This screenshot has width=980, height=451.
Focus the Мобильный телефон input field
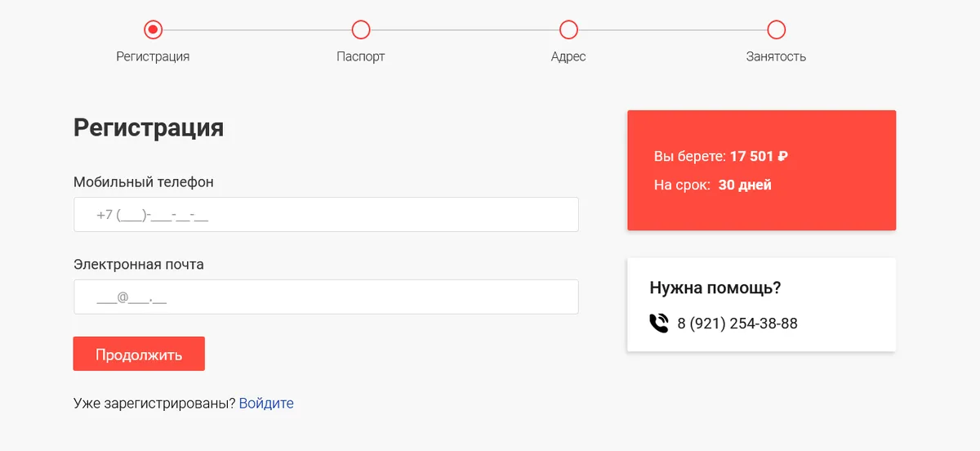(x=326, y=215)
